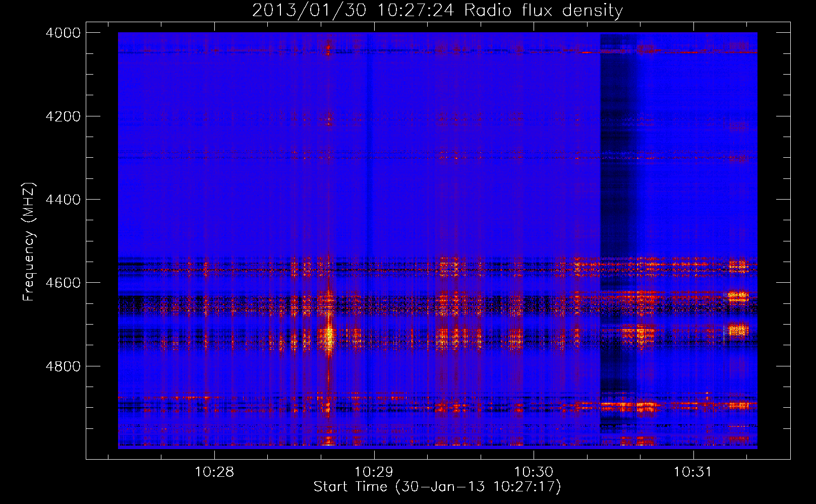
Task: Click the 10:29 time axis label
Action: tap(374, 472)
